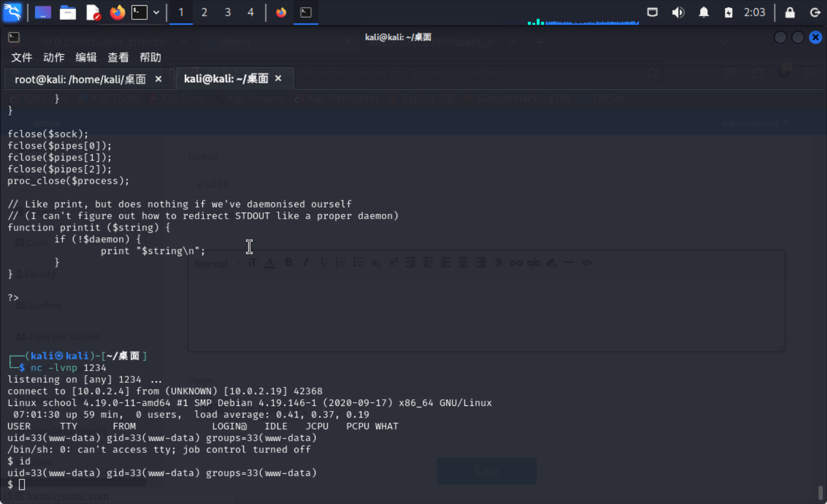Open the volume control tray icon
The height and width of the screenshot is (504, 827).
pyautogui.click(x=678, y=12)
